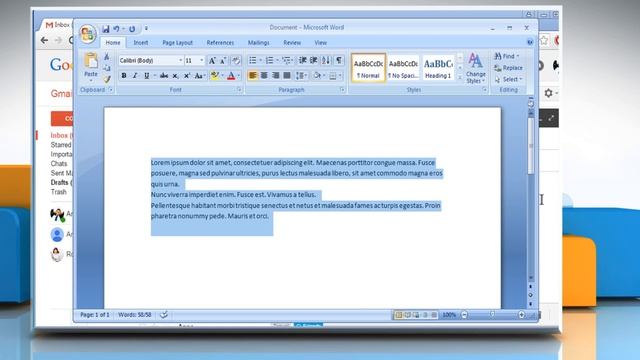Customize the Quick Access Toolbar dropdown

[x=146, y=29]
